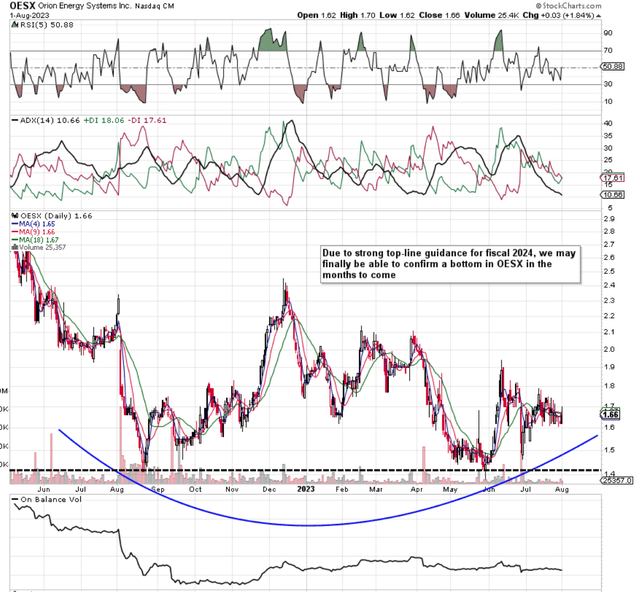Click the +DI 18.06 legend label
This screenshot has width=640, height=592.
104,120
